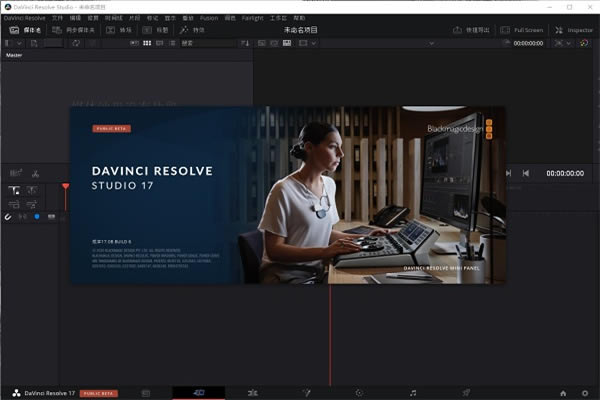Click the Full Screen button
The height and width of the screenshot is (400, 600).
[522, 31]
